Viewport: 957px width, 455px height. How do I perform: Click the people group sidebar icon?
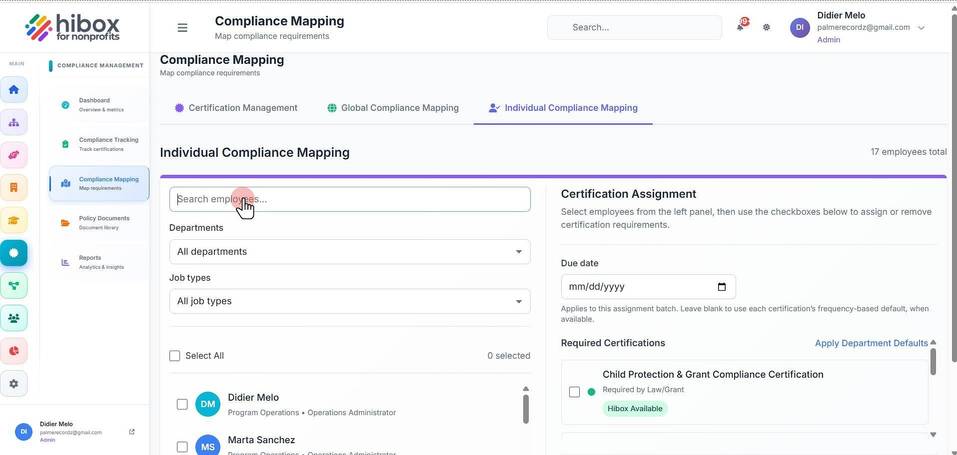pos(14,318)
